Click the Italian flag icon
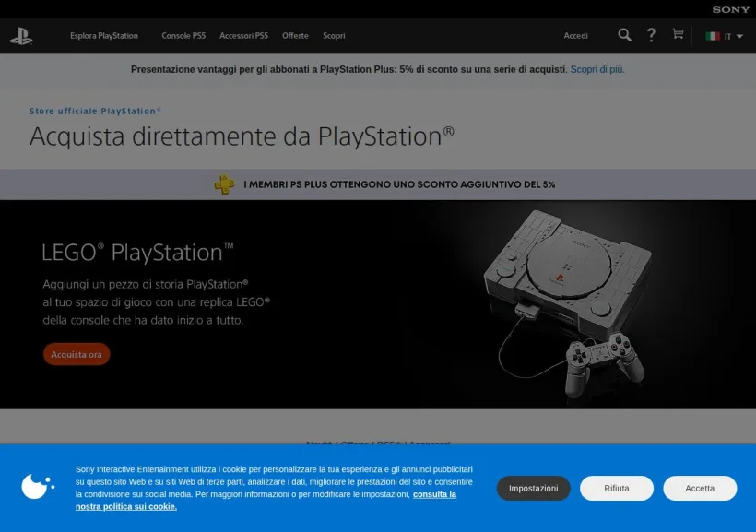 click(x=713, y=36)
